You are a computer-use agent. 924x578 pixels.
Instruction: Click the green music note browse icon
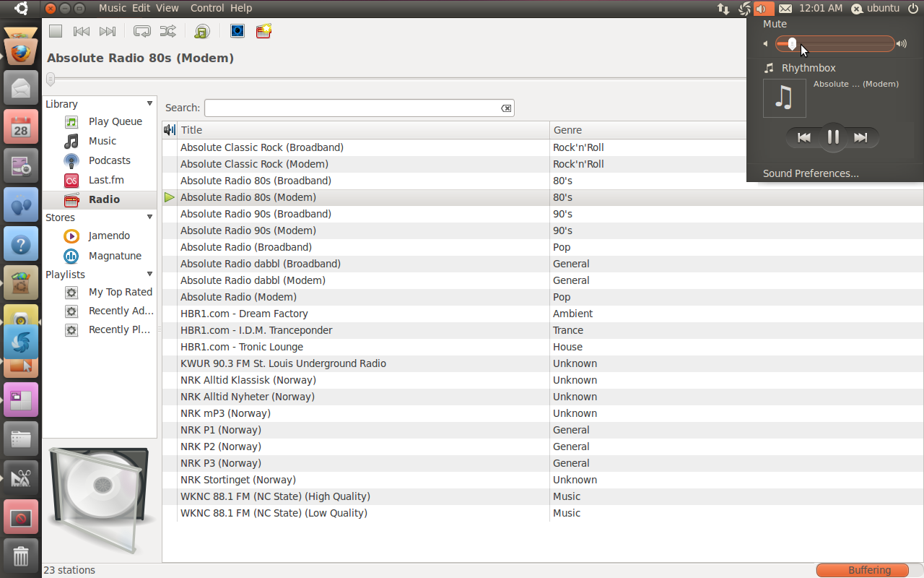(x=202, y=31)
